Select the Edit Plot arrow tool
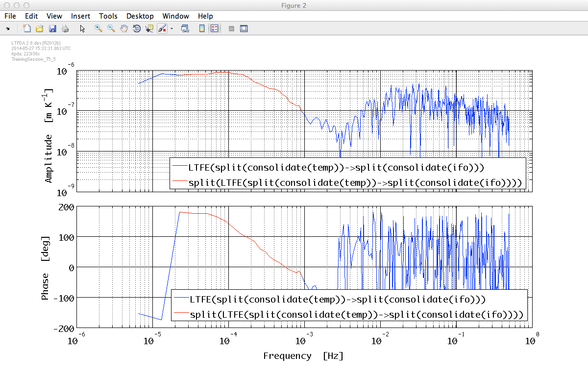588x379 pixels. pos(82,28)
